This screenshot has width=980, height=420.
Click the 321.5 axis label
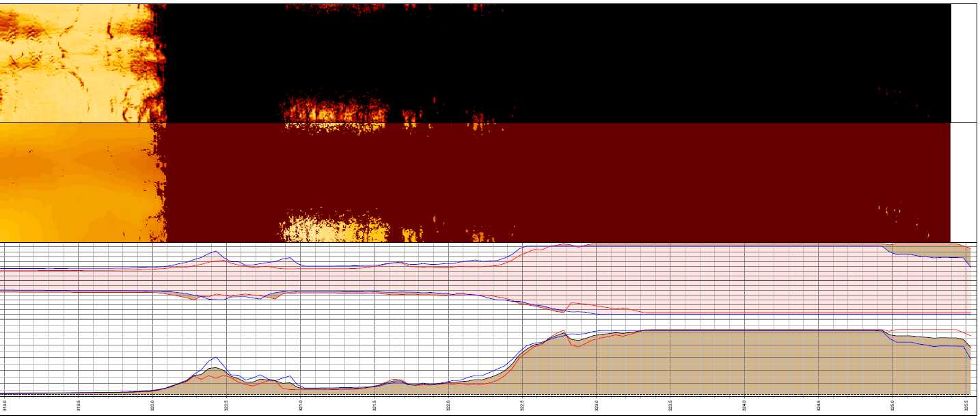coord(375,405)
